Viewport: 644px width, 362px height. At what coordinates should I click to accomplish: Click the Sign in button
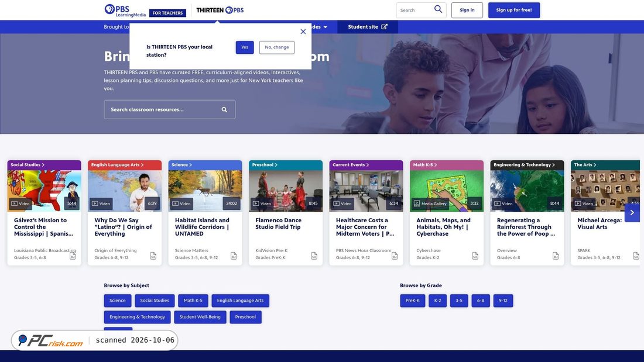[467, 11]
